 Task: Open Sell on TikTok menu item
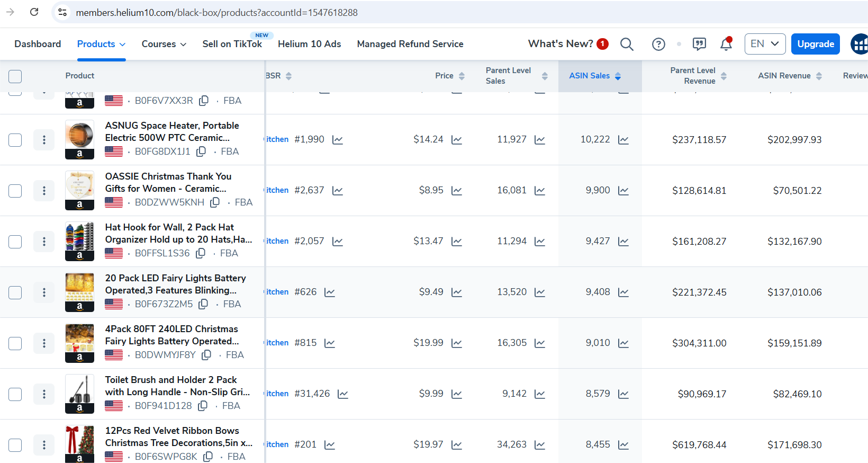click(x=232, y=44)
